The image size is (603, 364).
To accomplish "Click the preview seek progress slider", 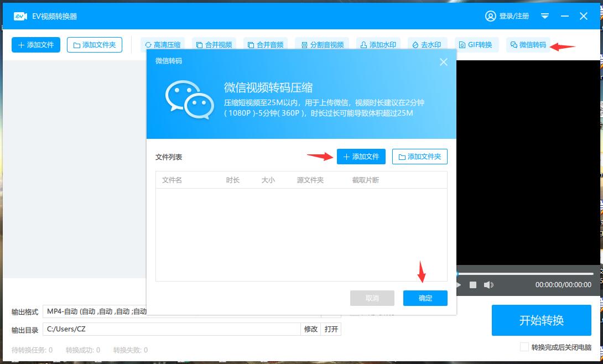I will [525, 274].
